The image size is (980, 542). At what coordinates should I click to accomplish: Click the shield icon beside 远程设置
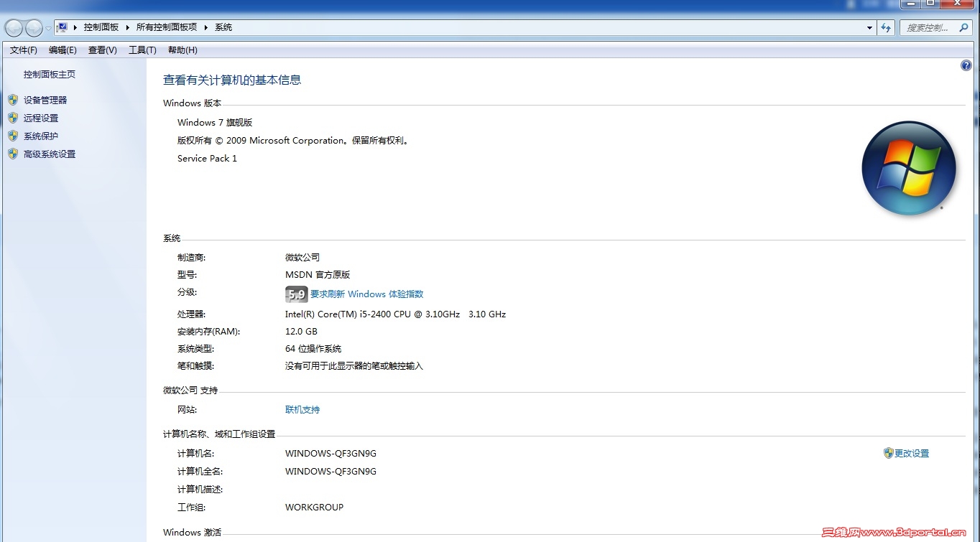(13, 118)
